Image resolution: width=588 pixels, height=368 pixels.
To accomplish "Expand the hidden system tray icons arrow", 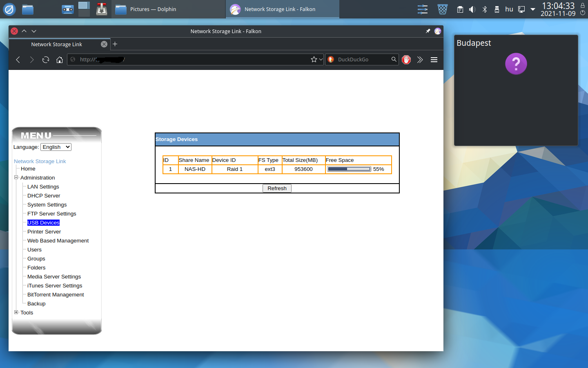I will (533, 9).
